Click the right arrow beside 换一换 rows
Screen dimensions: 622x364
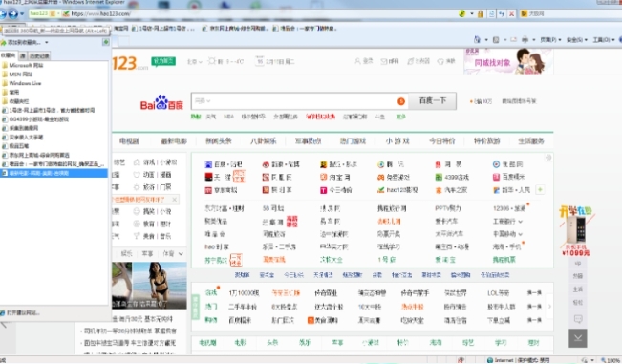pyautogui.click(x=549, y=307)
